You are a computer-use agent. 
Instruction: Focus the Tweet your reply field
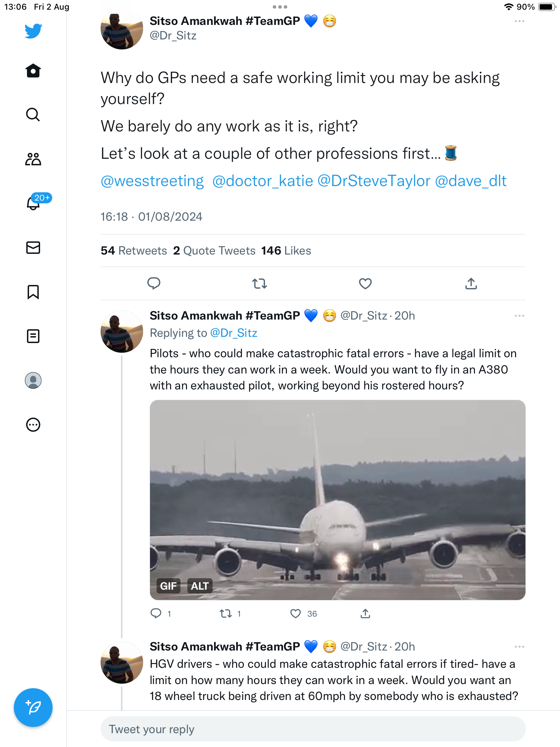313,729
